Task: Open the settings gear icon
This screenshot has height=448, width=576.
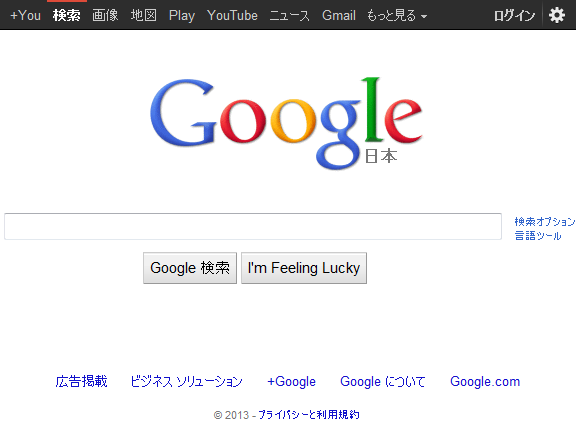Action: [x=557, y=15]
